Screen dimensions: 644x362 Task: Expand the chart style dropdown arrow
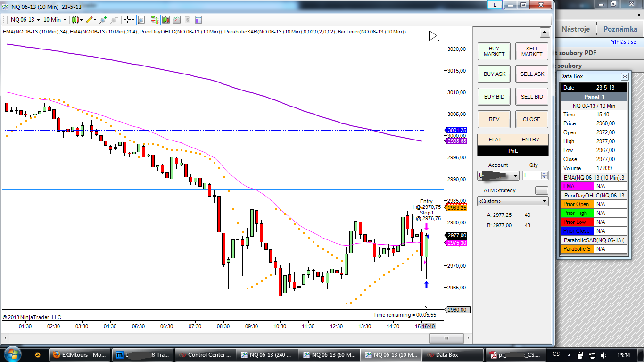pyautogui.click(x=81, y=20)
